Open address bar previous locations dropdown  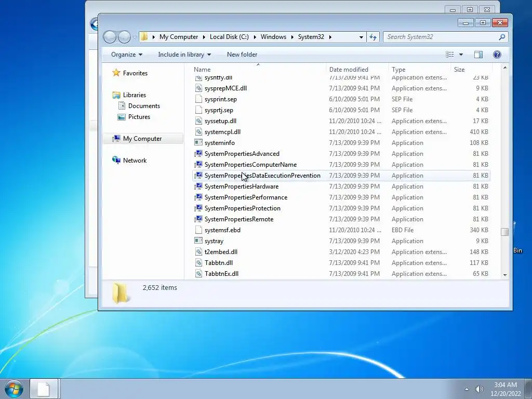361,37
